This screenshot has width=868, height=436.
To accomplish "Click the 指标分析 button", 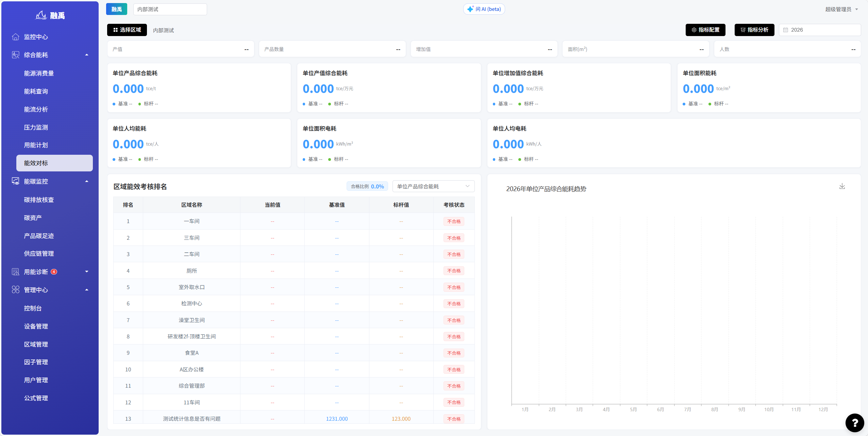I will [x=754, y=30].
